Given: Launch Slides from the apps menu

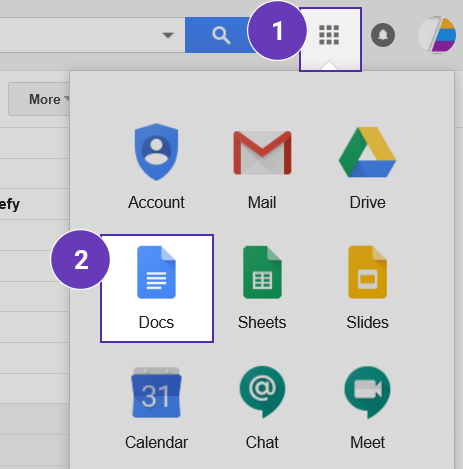Looking at the screenshot, I should [x=367, y=272].
